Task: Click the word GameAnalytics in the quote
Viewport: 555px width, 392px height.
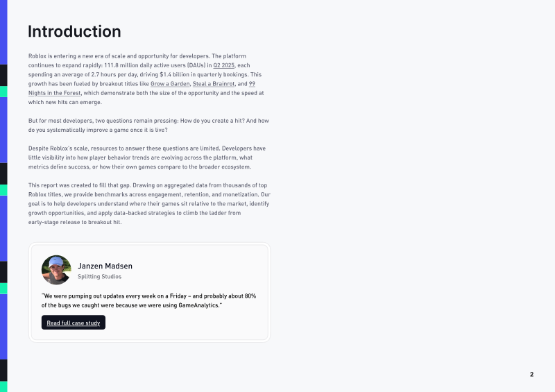Action: [x=198, y=305]
